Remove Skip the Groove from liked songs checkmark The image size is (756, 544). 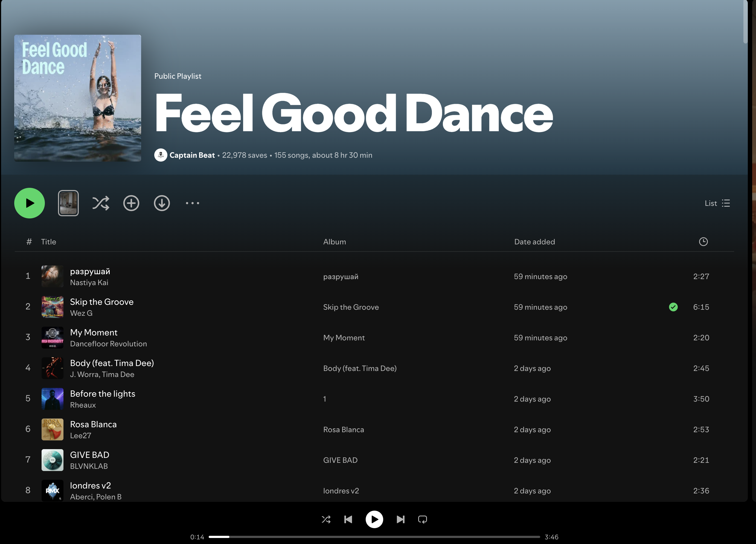pos(673,307)
